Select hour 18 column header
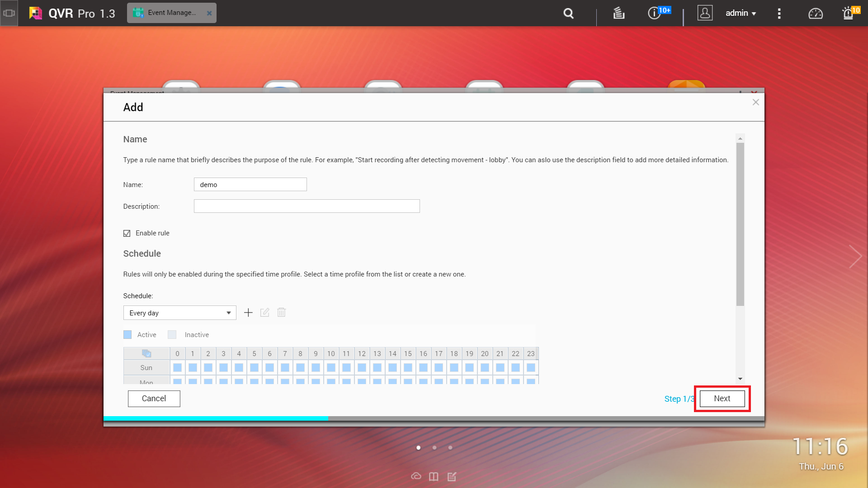The image size is (868, 488). [454, 353]
